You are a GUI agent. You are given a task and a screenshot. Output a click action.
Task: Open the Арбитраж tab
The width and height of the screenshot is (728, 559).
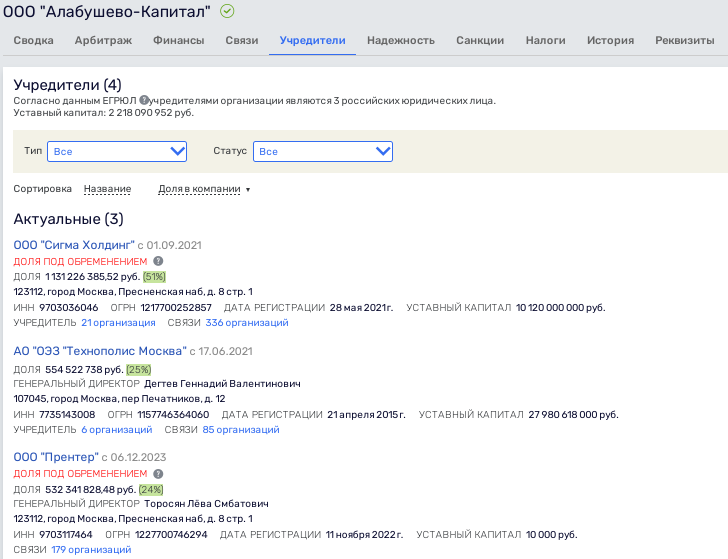(103, 41)
